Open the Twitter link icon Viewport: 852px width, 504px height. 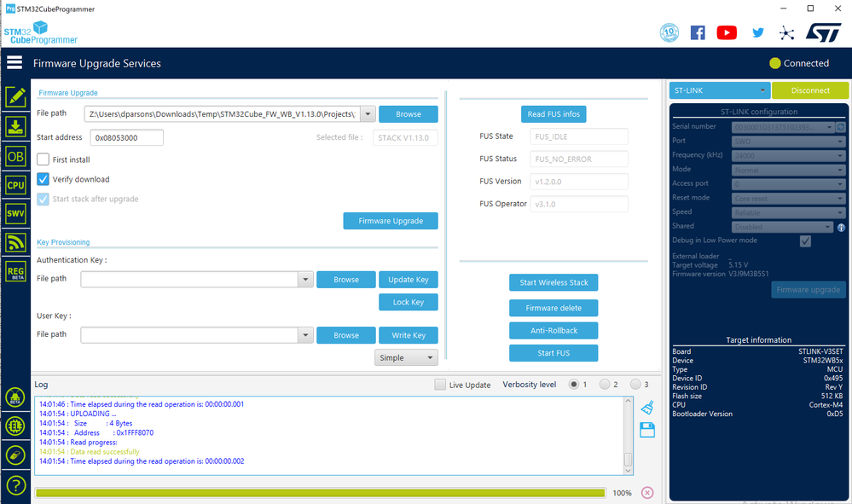pos(758,32)
